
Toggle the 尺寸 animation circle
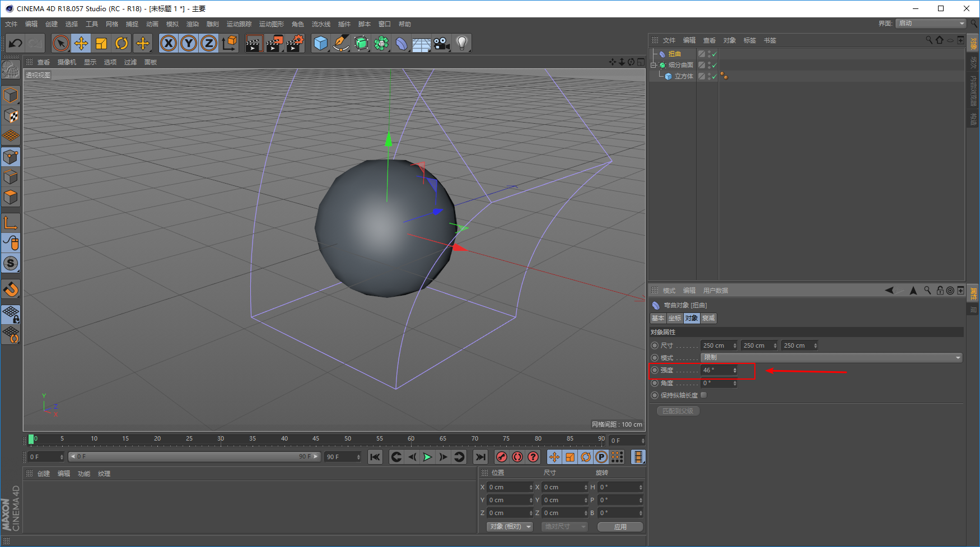(655, 345)
